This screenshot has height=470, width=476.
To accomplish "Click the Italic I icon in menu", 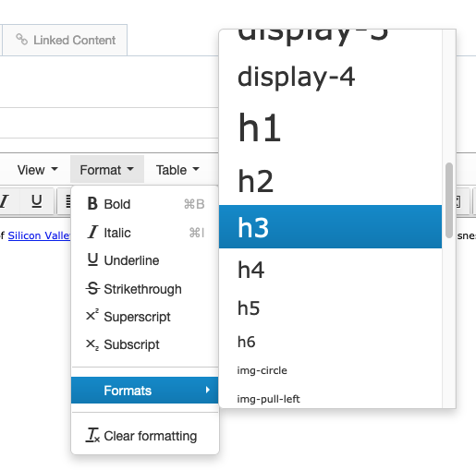I will point(92,232).
